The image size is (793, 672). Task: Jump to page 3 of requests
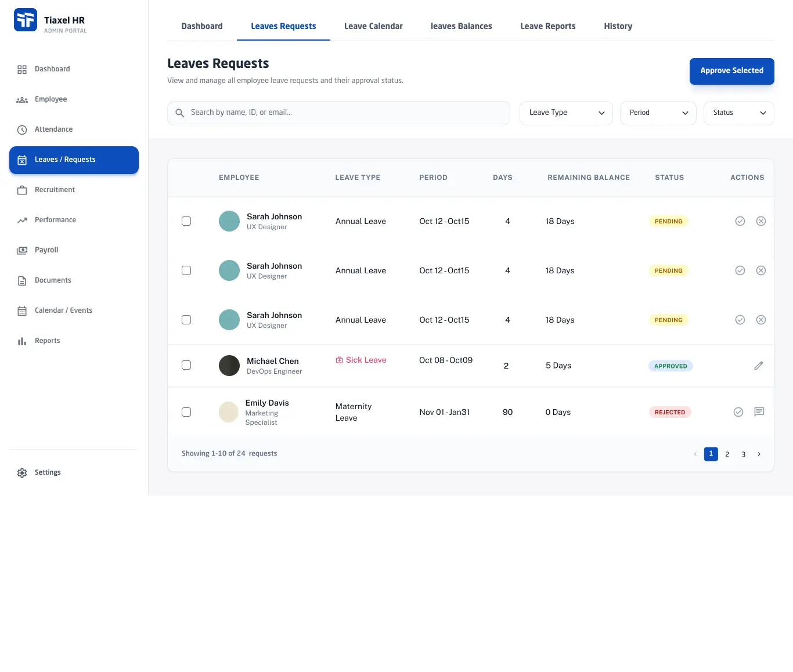pos(744,454)
